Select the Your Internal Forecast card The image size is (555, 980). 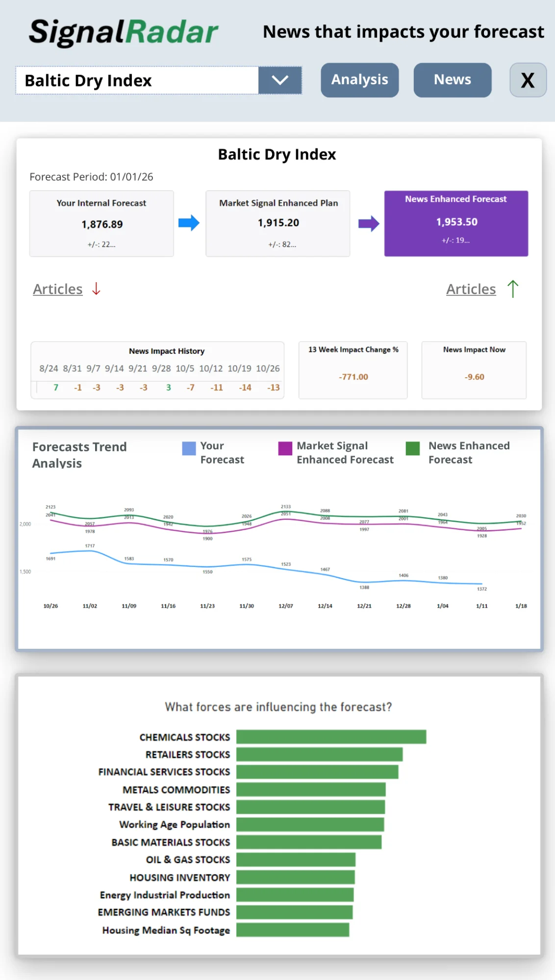101,223
